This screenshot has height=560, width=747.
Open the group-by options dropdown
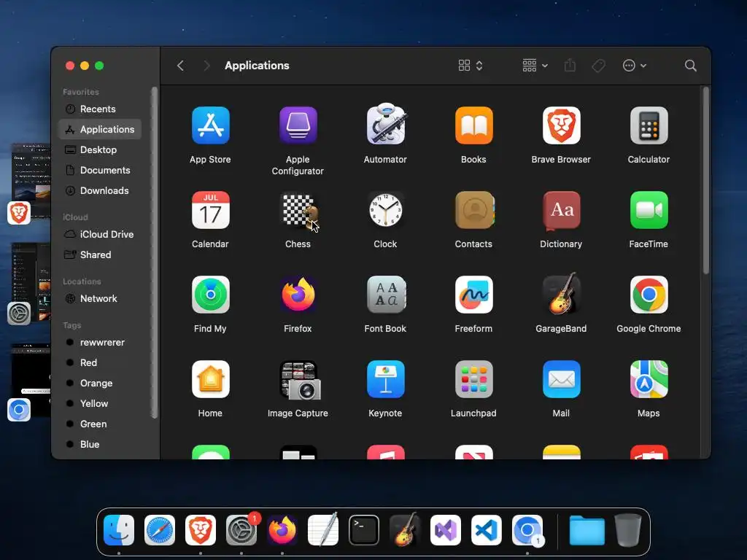coord(535,66)
